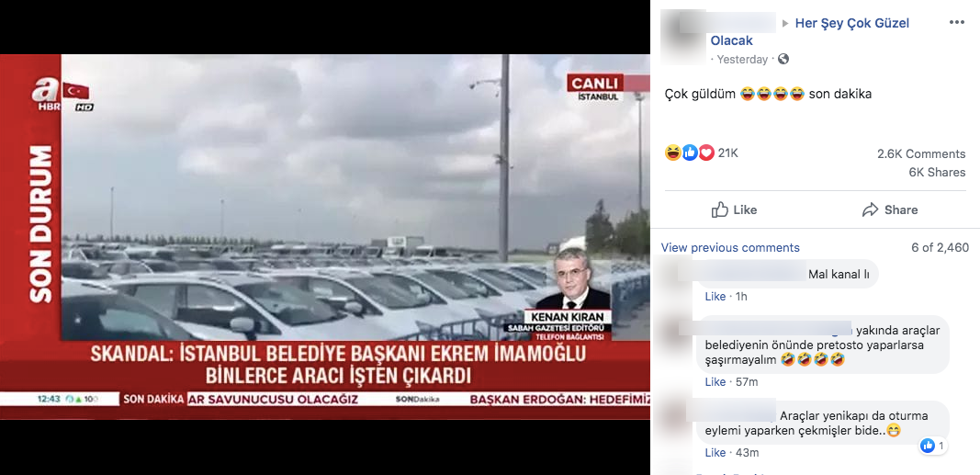
Task: Expand View previous comments
Action: click(730, 247)
